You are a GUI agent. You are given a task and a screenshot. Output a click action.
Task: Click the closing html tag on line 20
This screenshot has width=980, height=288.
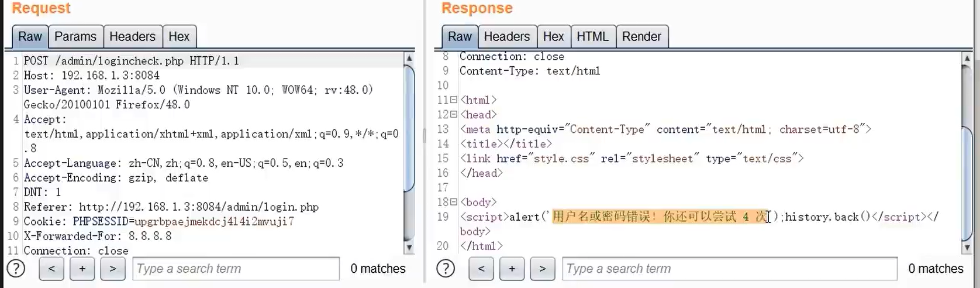(x=481, y=246)
